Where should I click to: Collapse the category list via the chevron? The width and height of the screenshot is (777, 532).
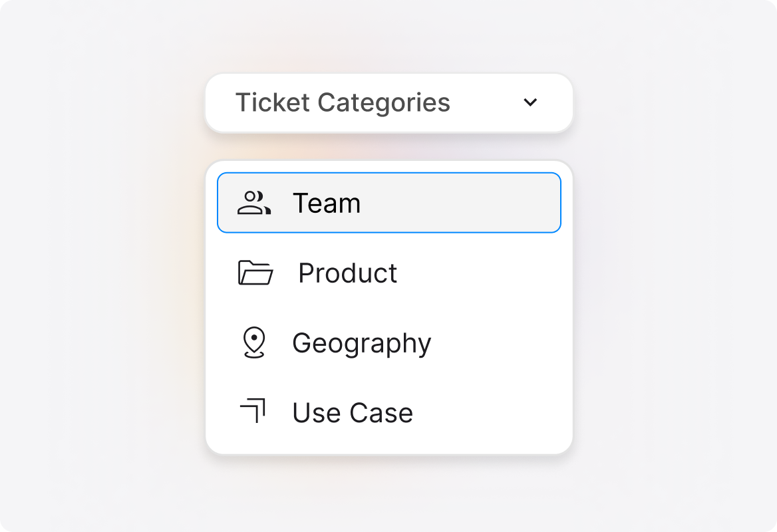[530, 103]
